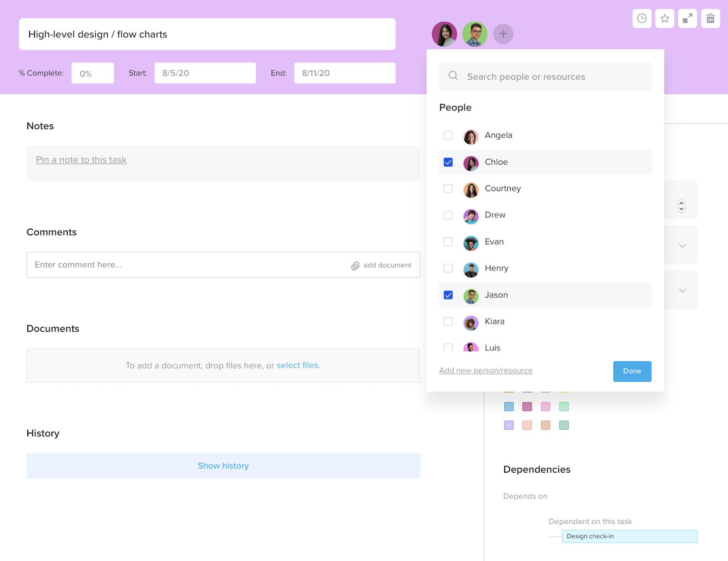Click Chloe's assigned avatar in header
Viewport: 728px width, 561px height.
(x=445, y=34)
